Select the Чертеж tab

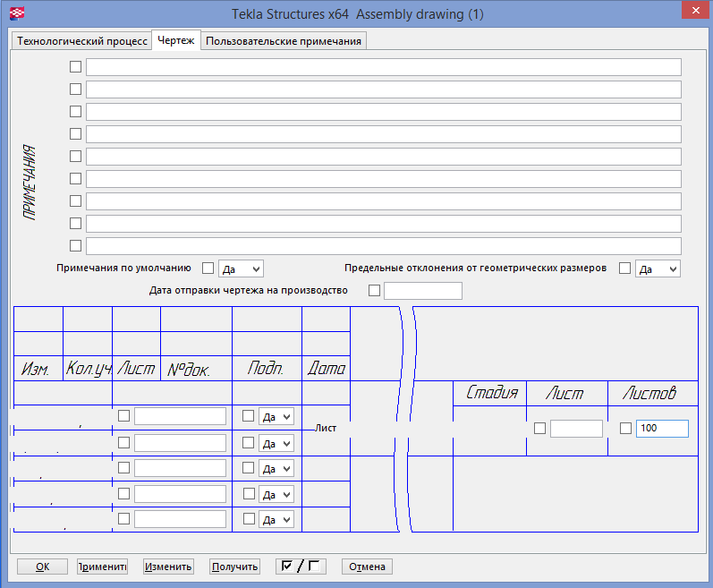coord(175,41)
